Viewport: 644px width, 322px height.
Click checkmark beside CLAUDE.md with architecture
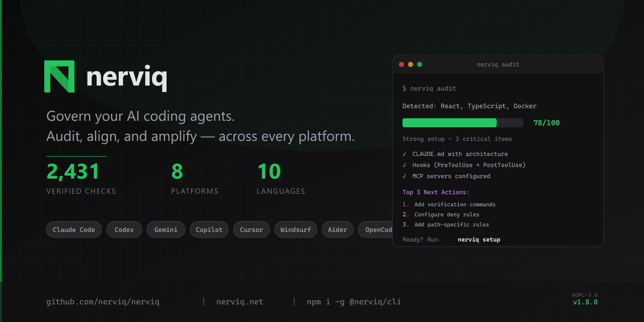click(x=405, y=154)
